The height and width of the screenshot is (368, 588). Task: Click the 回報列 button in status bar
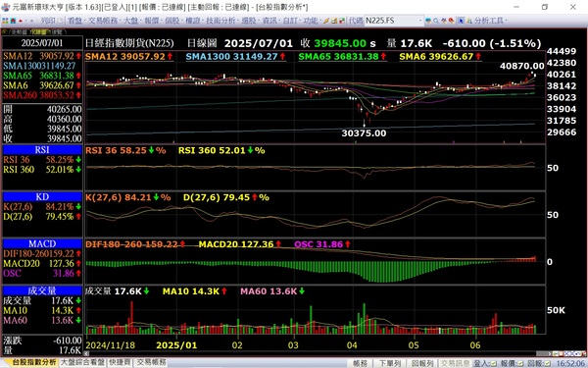click(422, 363)
